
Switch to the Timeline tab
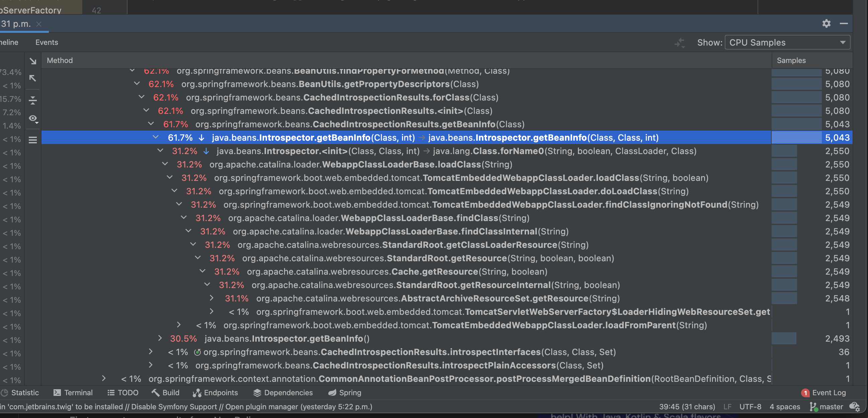[9, 43]
